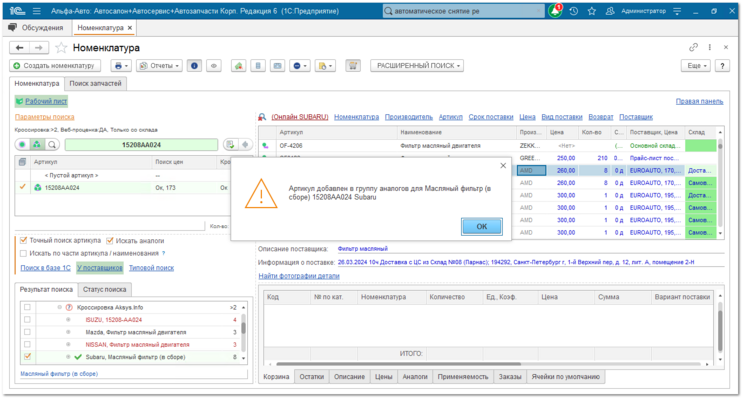Go back with the left arrow button
Viewport: 743px width, 399px height.
19,47
